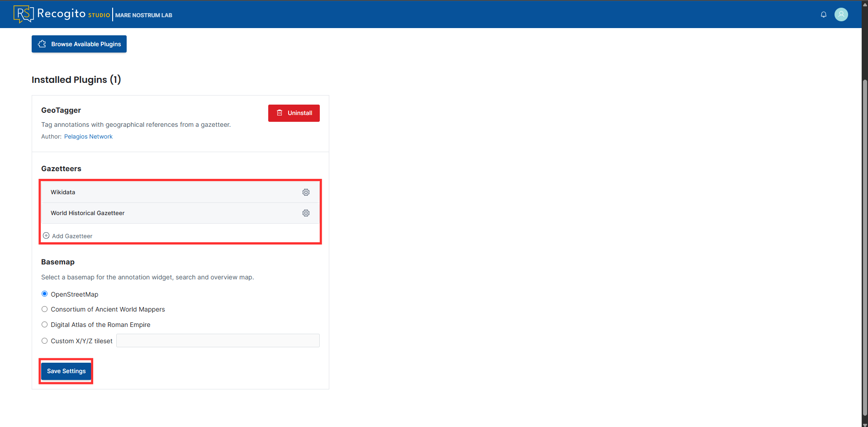
Task: Click the GeoTagger plugin title
Action: (x=61, y=110)
